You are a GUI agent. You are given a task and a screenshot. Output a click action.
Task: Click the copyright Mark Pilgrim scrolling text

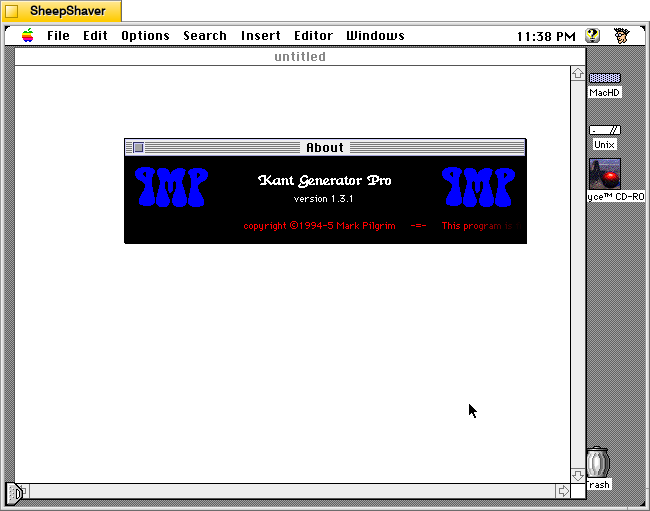[319, 226]
